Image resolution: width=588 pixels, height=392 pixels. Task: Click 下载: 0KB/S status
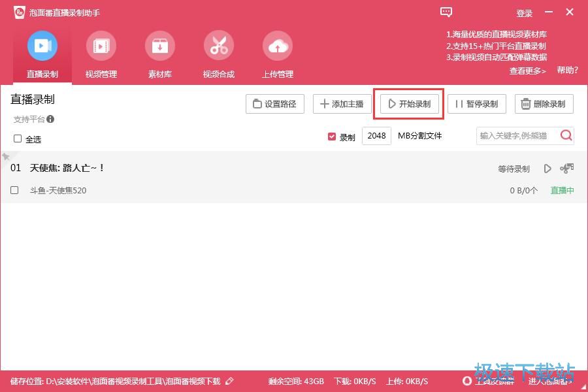355,382
